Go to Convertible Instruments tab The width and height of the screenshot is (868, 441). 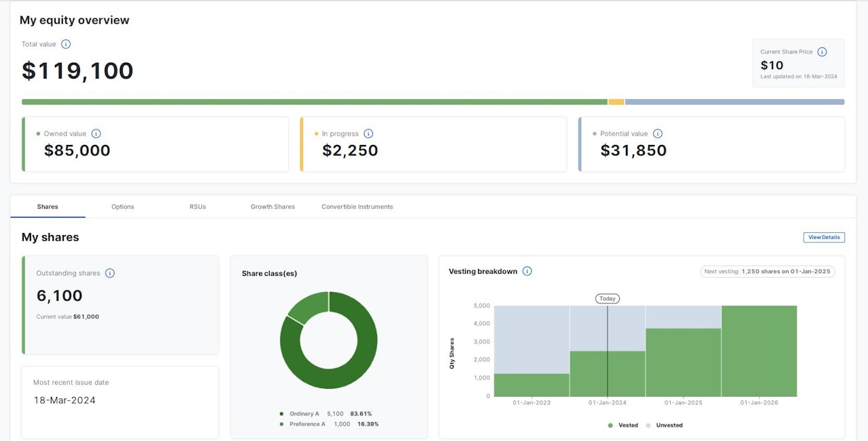pyautogui.click(x=357, y=207)
